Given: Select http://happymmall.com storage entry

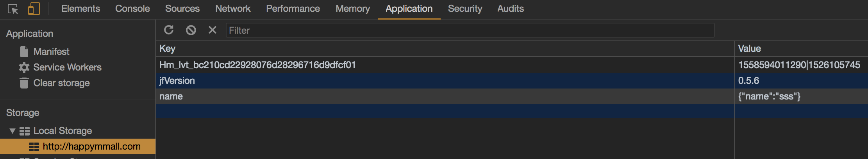Looking at the screenshot, I should [x=91, y=146].
